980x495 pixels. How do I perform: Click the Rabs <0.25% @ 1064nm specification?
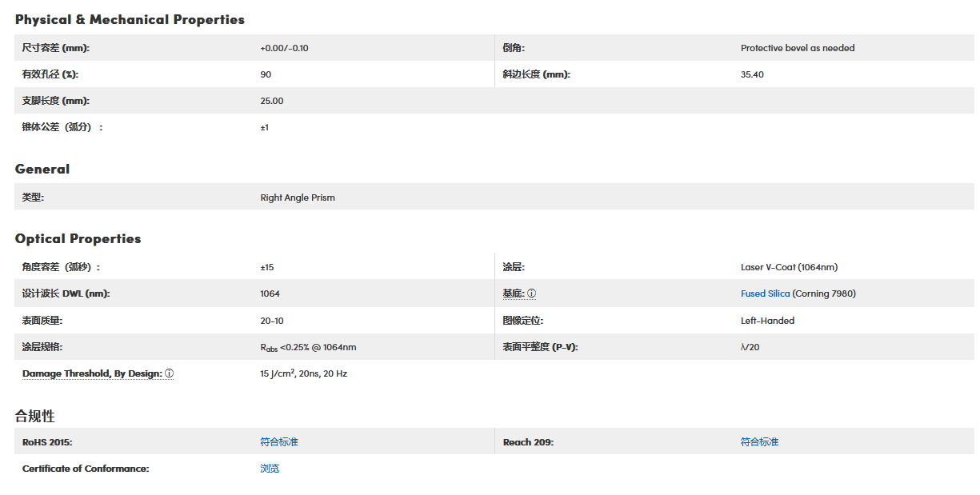(308, 347)
